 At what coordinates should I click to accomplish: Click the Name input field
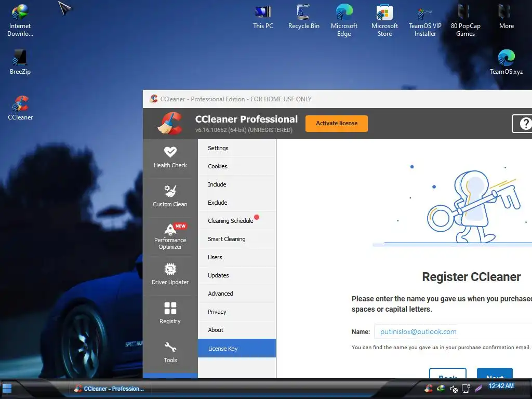click(x=453, y=331)
